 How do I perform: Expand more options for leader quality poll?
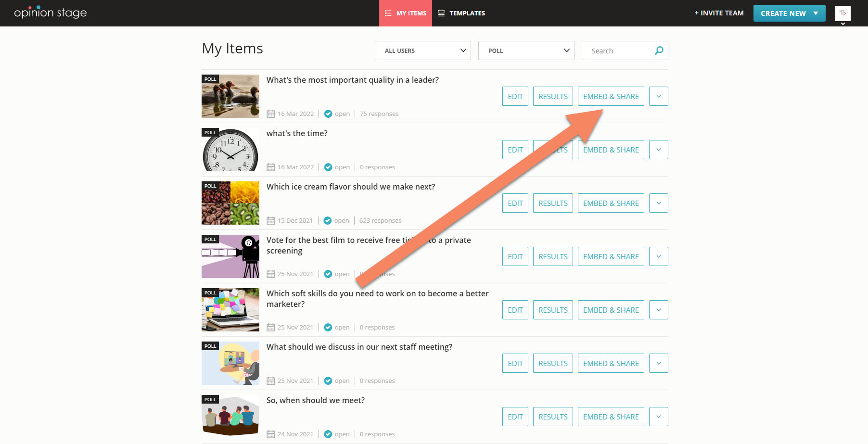click(x=658, y=96)
